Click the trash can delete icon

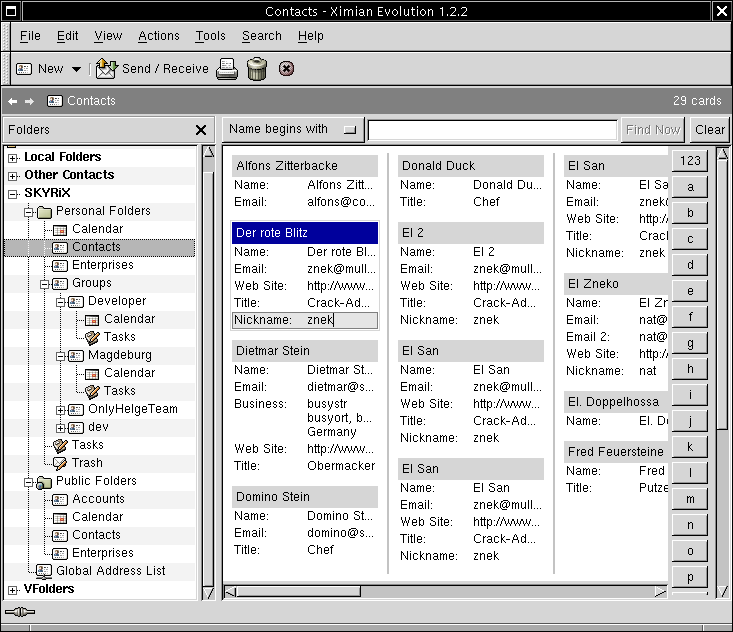(257, 69)
